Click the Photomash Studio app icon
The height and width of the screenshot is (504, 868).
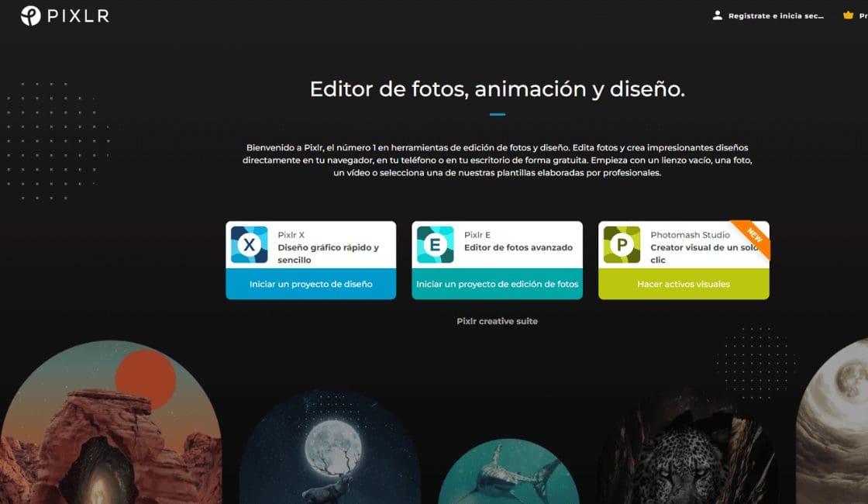point(622,245)
